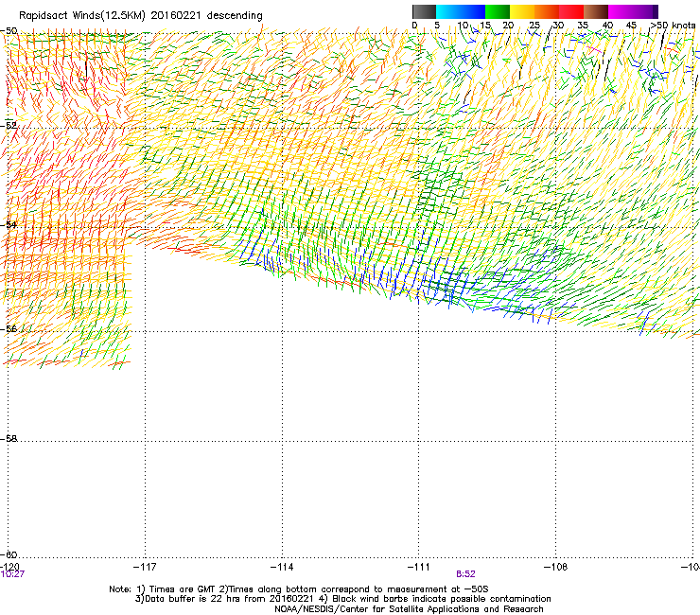Viewport: 700px width, 615px height.
Task: Select the yellow 20-25 knots legend swatch
Action: [x=522, y=11]
